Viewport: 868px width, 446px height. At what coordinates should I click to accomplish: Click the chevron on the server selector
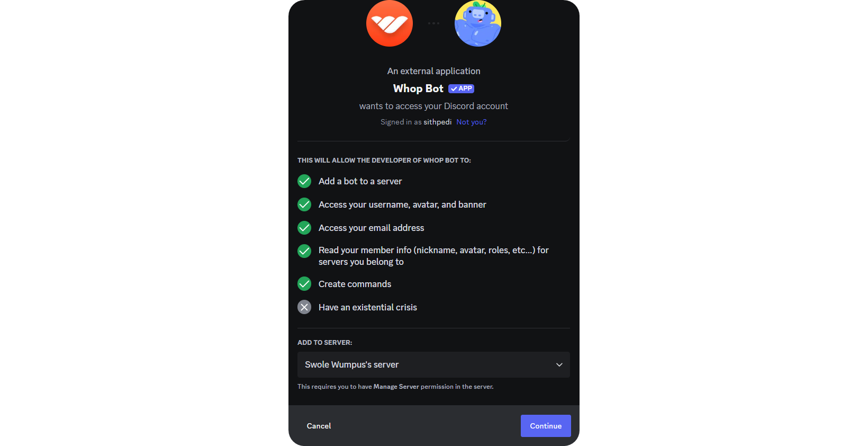[x=559, y=364]
